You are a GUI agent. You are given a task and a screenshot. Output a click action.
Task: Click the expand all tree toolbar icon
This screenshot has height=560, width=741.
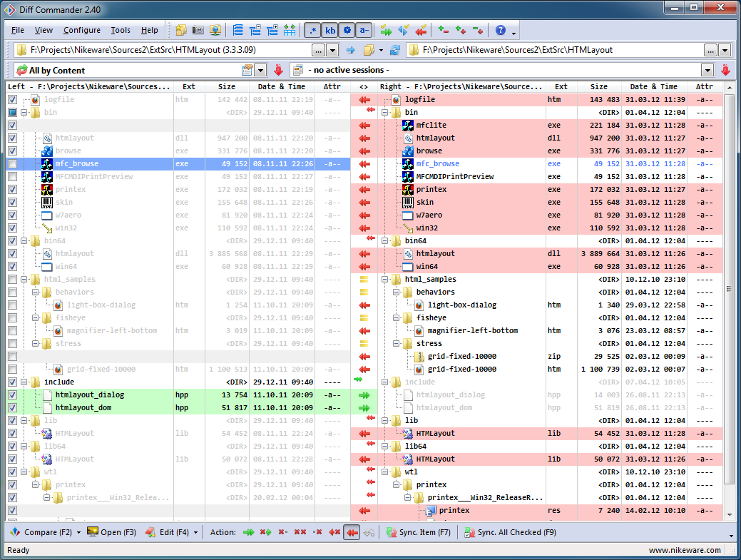[x=272, y=30]
